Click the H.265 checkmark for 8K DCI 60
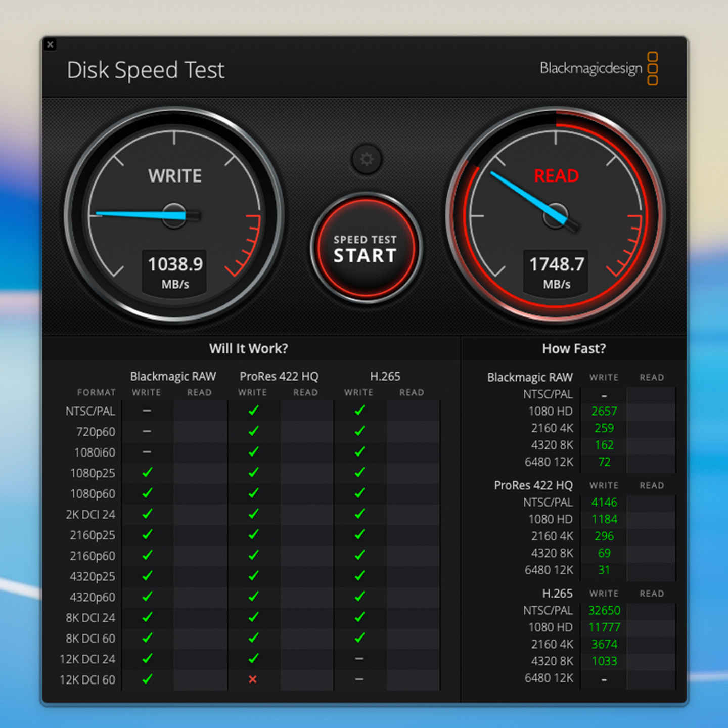The width and height of the screenshot is (728, 728). pyautogui.click(x=359, y=638)
